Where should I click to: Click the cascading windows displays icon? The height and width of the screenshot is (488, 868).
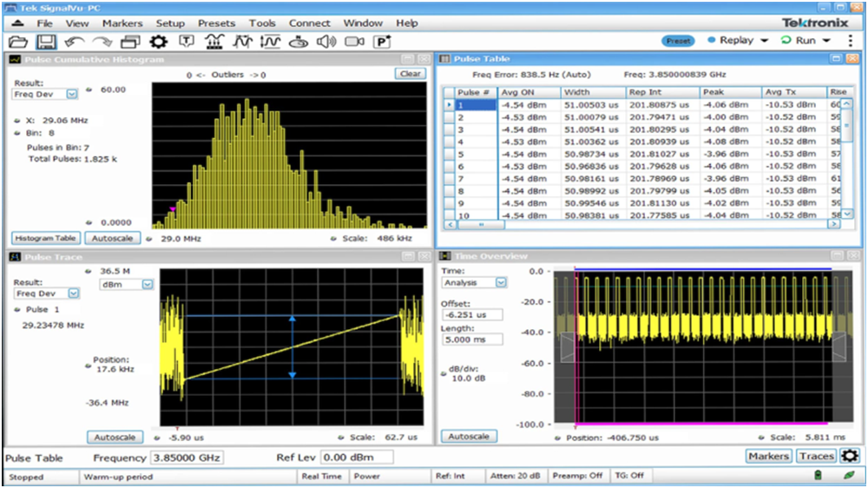(x=130, y=42)
